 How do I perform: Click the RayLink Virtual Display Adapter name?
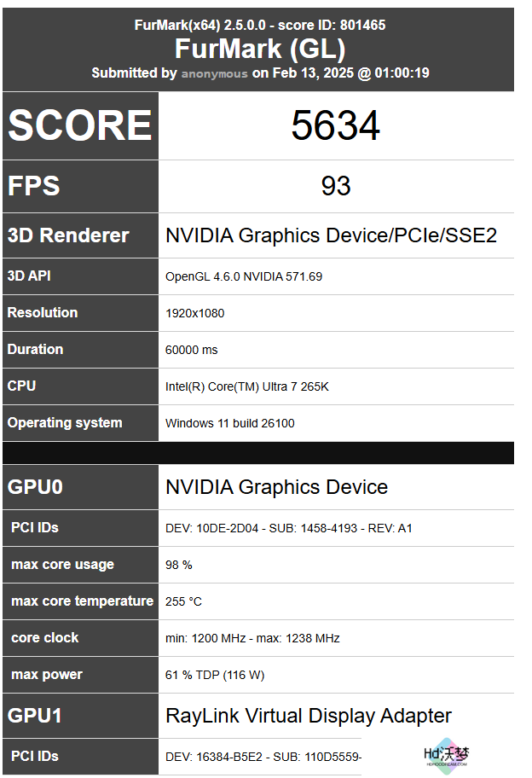(x=309, y=716)
